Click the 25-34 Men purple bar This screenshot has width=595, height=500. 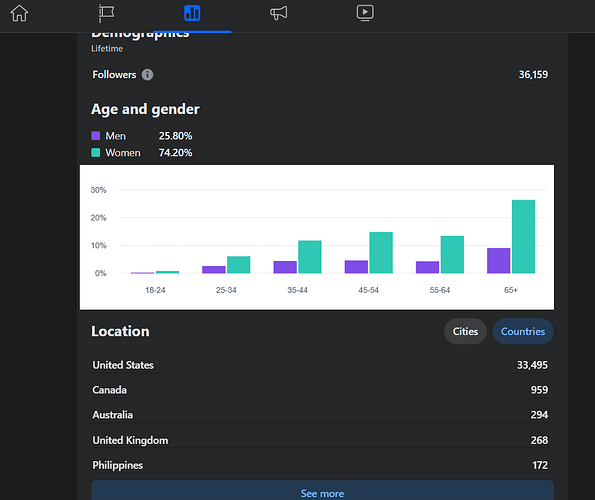click(x=214, y=270)
